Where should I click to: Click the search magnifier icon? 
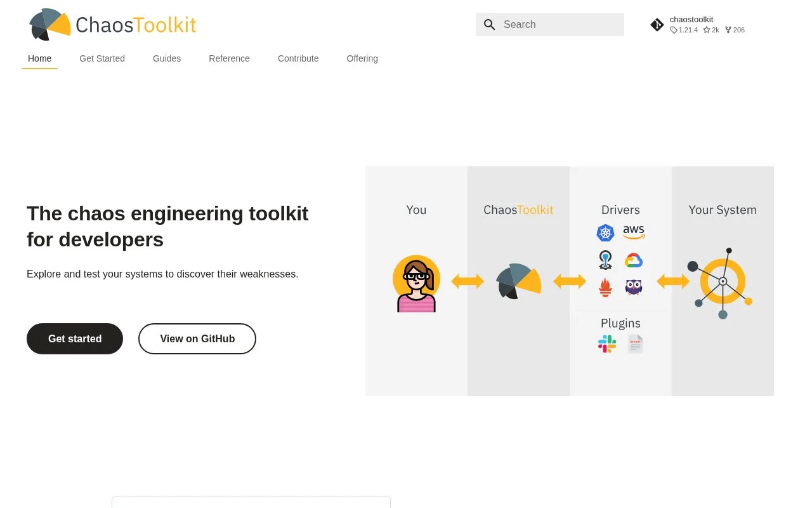click(490, 25)
